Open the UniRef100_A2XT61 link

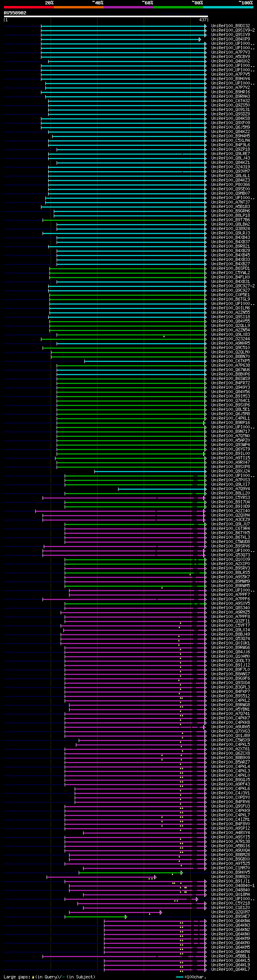click(x=230, y=749)
